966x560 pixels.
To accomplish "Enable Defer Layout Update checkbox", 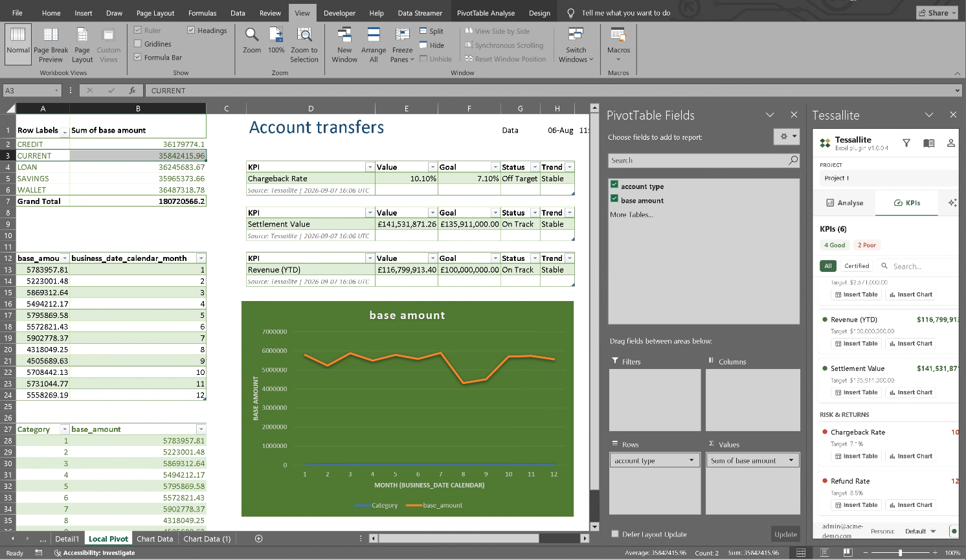I will tap(615, 534).
